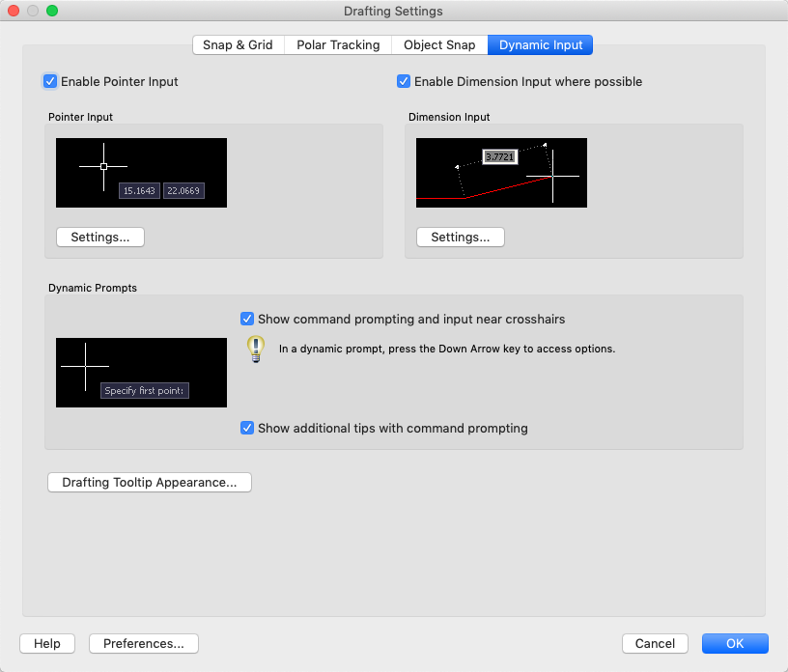The image size is (788, 672).
Task: Close the Drafting Settings window
Action: click(14, 11)
